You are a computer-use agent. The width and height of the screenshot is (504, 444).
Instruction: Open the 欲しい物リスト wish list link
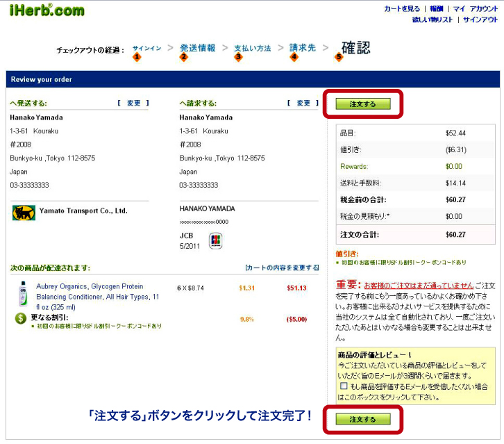[432, 19]
